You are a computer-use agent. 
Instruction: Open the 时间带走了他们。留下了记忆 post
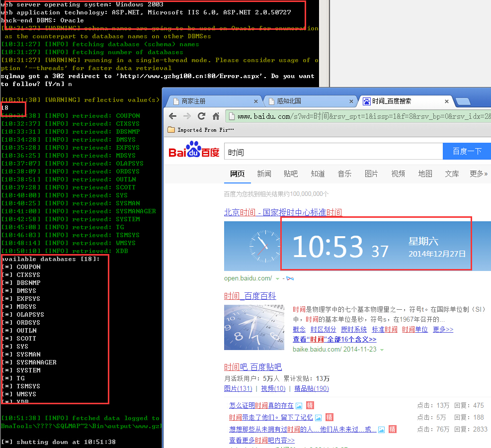coord(271,417)
